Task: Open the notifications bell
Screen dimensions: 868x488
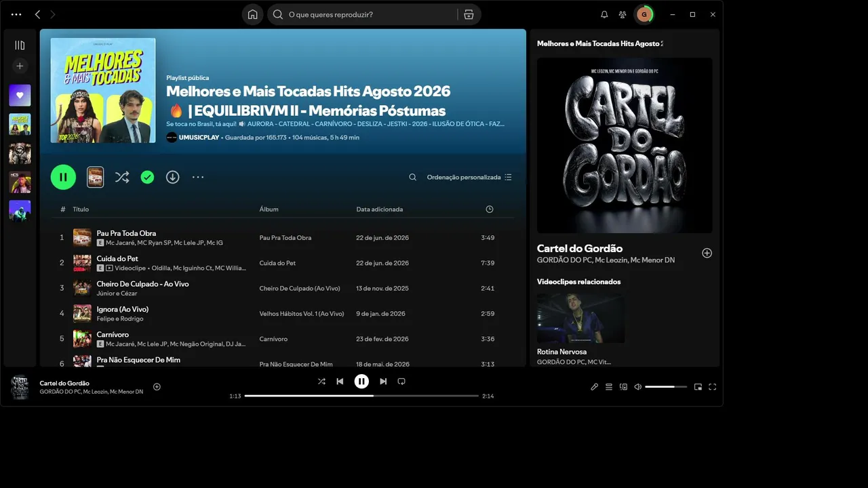Action: click(604, 14)
